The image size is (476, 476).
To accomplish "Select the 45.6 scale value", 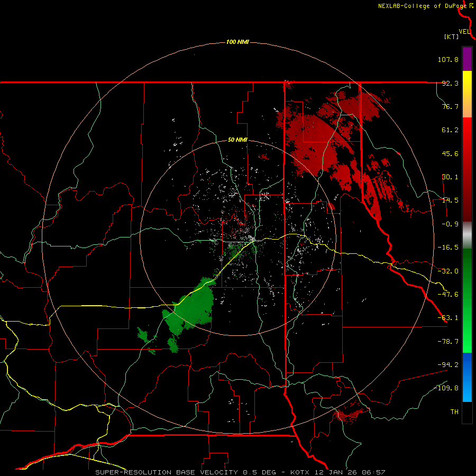I will click(x=450, y=153).
